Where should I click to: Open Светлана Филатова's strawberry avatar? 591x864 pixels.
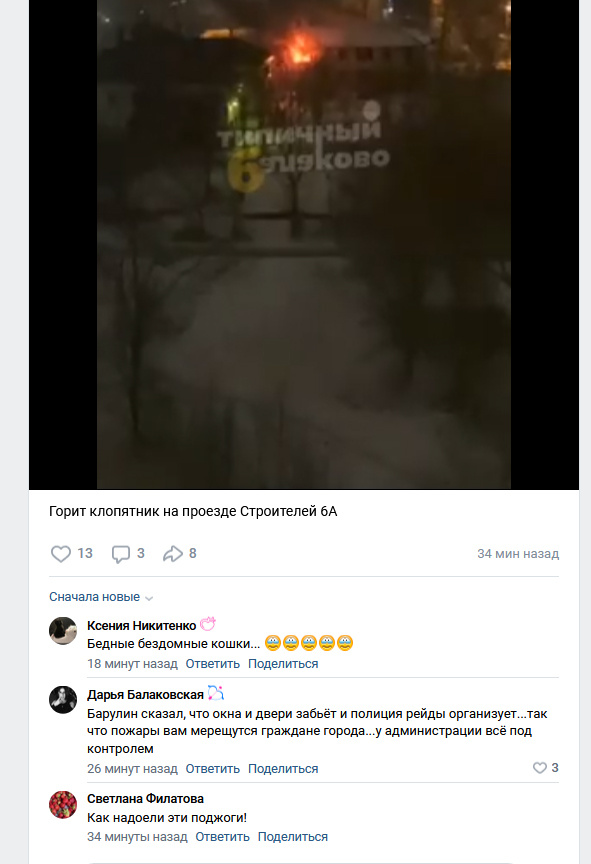click(63, 804)
